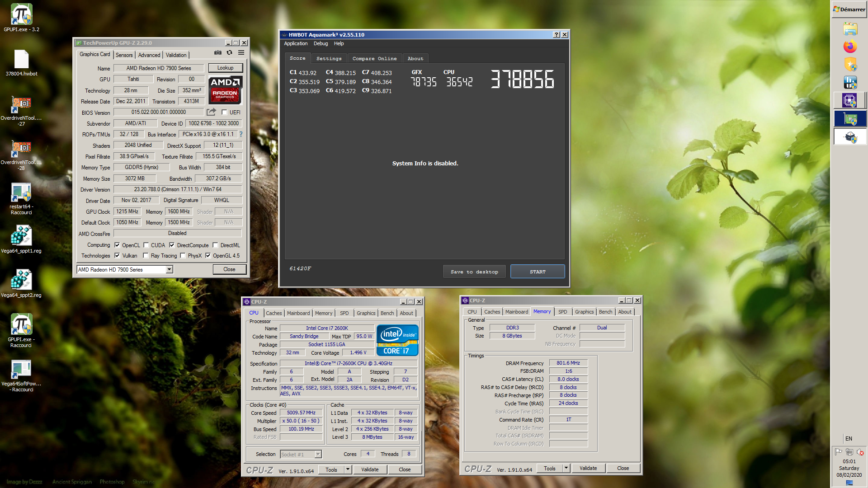Click the START benchmark button
The width and height of the screenshot is (868, 488).
(x=538, y=272)
